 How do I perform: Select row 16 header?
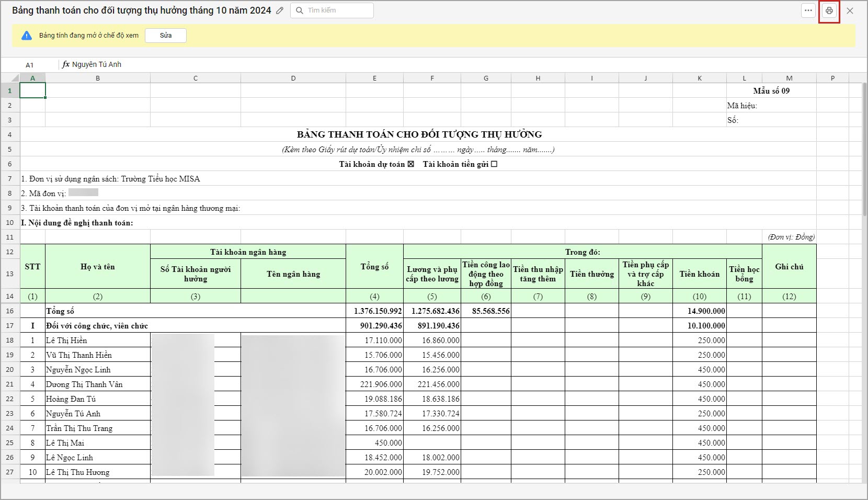click(10, 311)
